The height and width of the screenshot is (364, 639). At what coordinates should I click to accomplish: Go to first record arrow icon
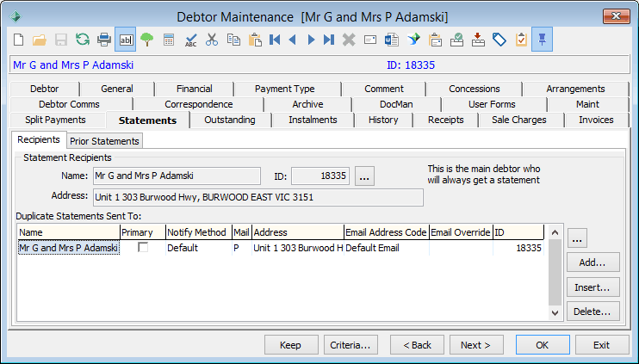click(x=275, y=40)
